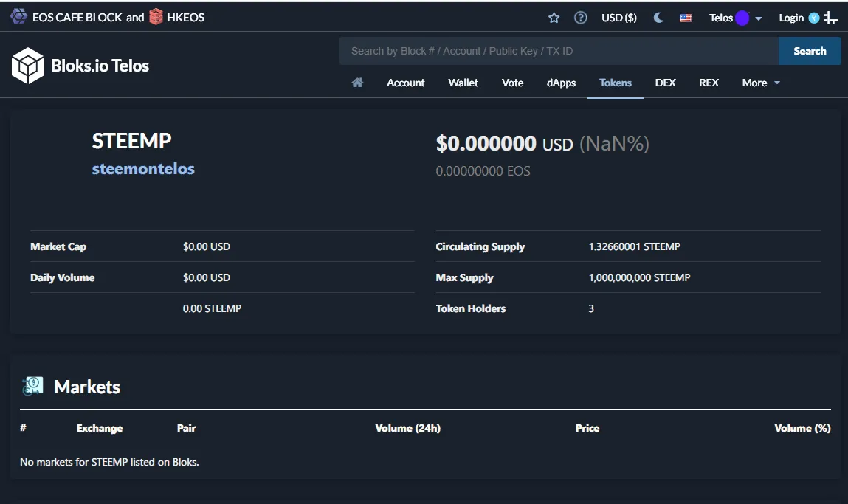
Task: Click the $0.000000 USD price
Action: pyautogui.click(x=504, y=143)
